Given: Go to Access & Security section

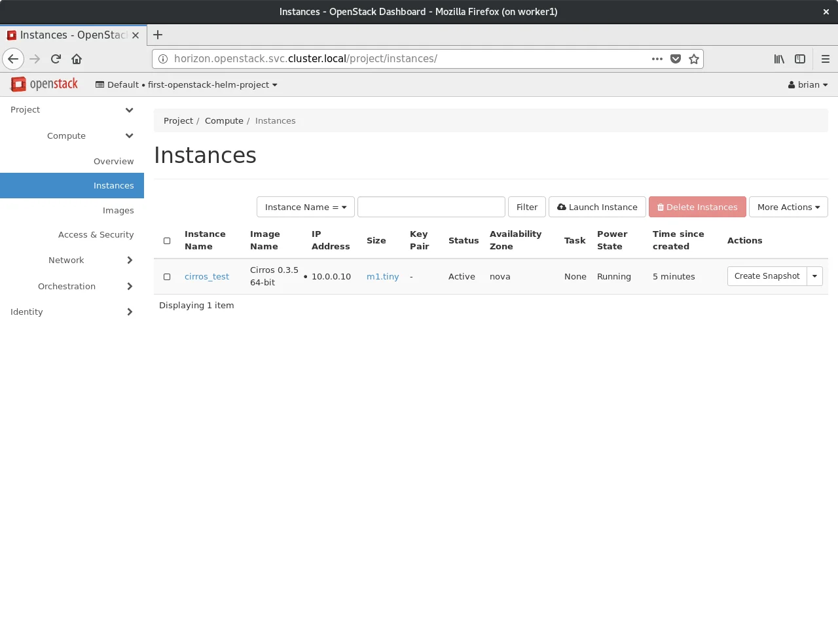Looking at the screenshot, I should pyautogui.click(x=96, y=234).
